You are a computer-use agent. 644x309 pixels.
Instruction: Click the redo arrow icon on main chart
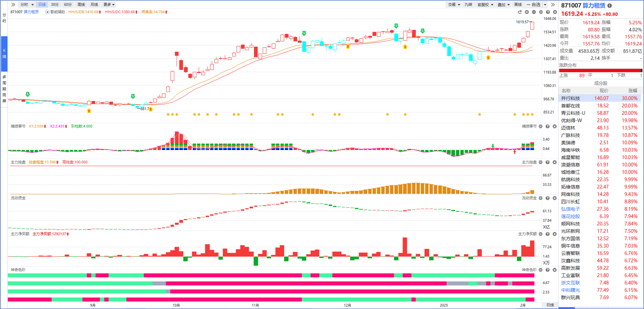coord(520,12)
